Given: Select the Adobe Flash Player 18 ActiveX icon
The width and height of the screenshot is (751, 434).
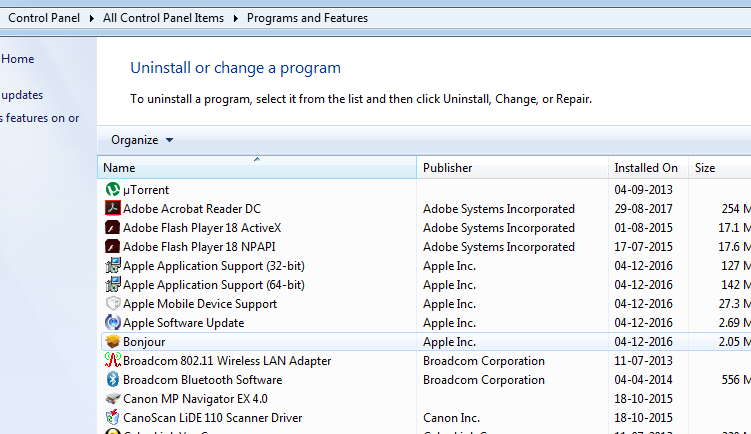Looking at the screenshot, I should pyautogui.click(x=113, y=228).
